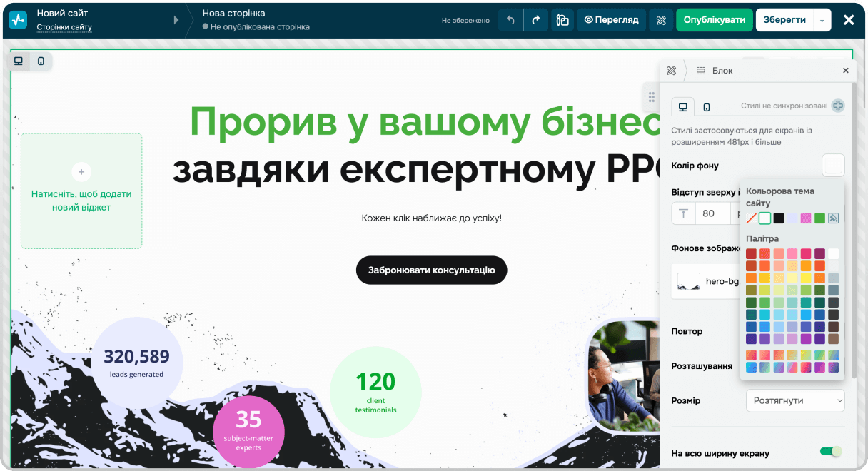Click the Не опублікована сторінка status
The image size is (868, 471).
click(260, 27)
